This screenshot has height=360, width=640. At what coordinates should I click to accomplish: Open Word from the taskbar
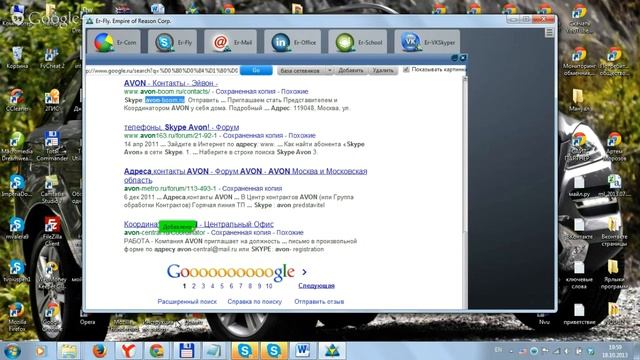(302, 351)
